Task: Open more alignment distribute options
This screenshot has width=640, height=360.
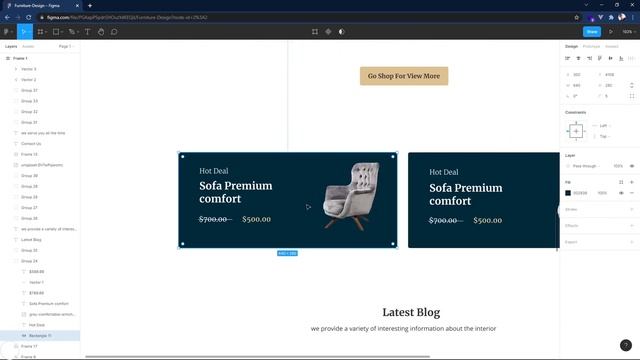Action: (631, 58)
